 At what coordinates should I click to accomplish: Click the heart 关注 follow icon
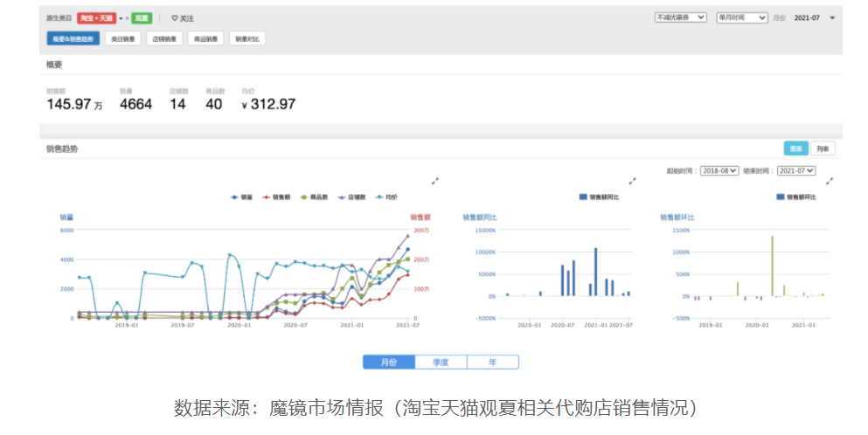(174, 17)
